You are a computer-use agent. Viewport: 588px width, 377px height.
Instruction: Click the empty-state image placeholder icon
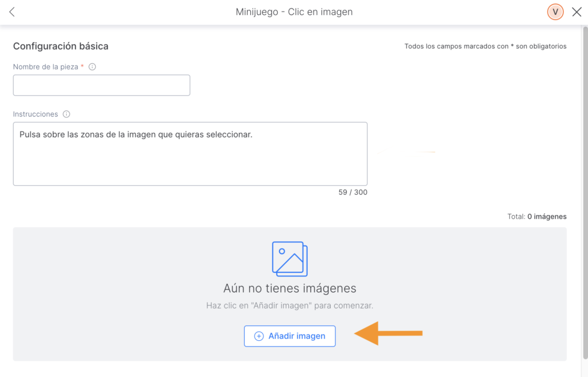[289, 259]
